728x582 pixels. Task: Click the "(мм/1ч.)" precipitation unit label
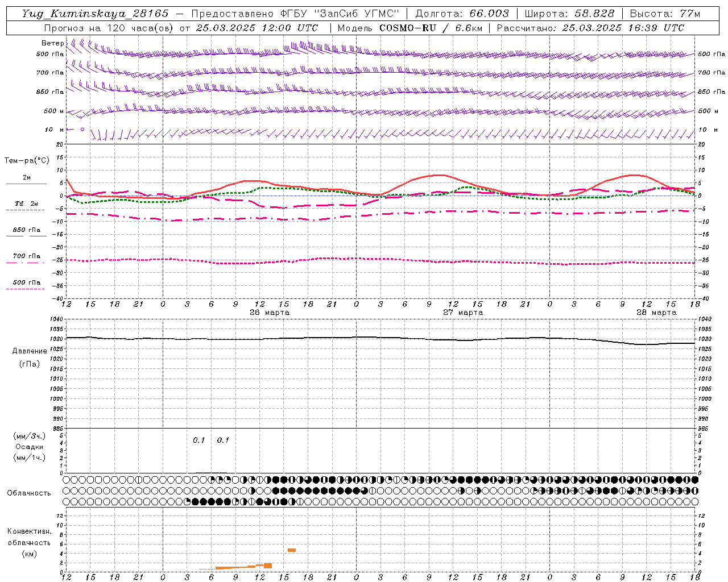click(x=30, y=458)
